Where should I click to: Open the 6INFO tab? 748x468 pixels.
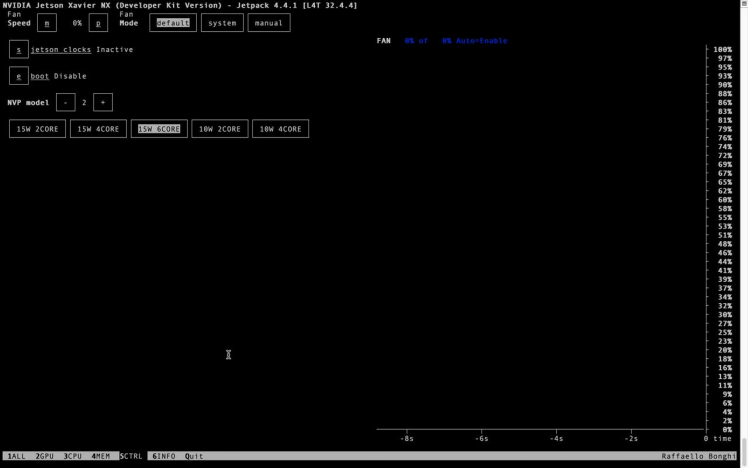(x=164, y=456)
